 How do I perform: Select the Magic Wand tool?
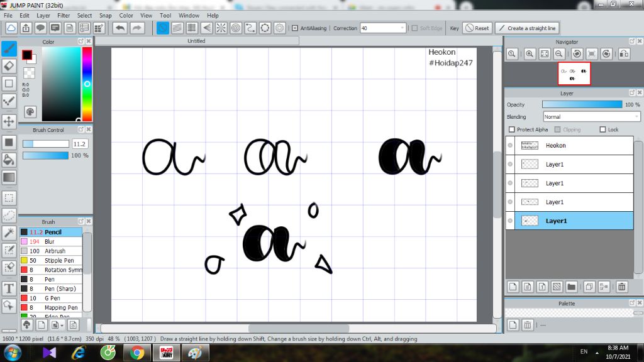coord(9,233)
